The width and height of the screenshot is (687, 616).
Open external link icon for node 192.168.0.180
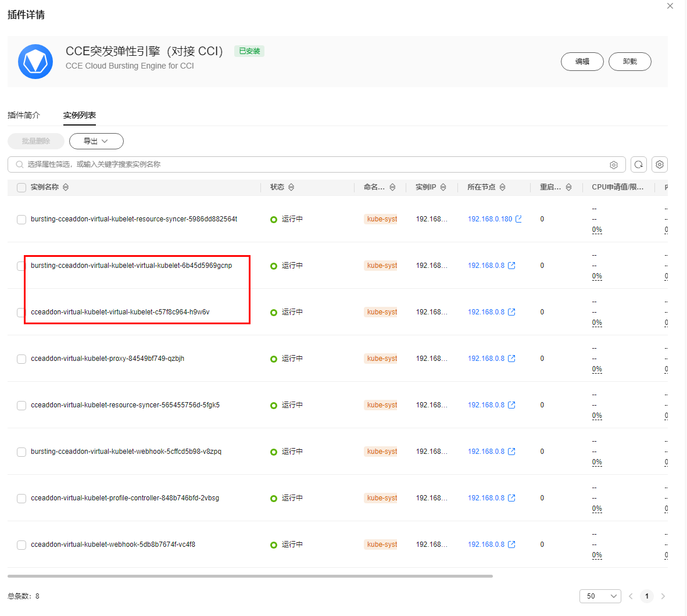point(518,219)
